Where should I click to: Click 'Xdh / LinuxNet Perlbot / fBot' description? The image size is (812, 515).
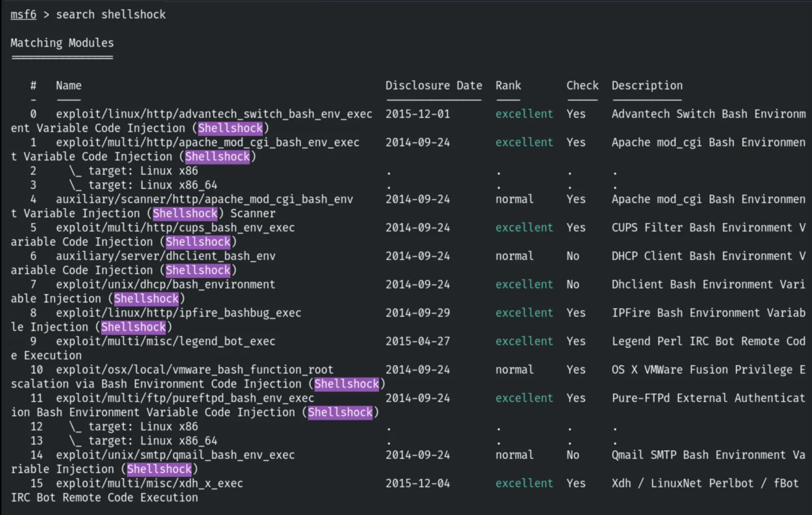706,483
